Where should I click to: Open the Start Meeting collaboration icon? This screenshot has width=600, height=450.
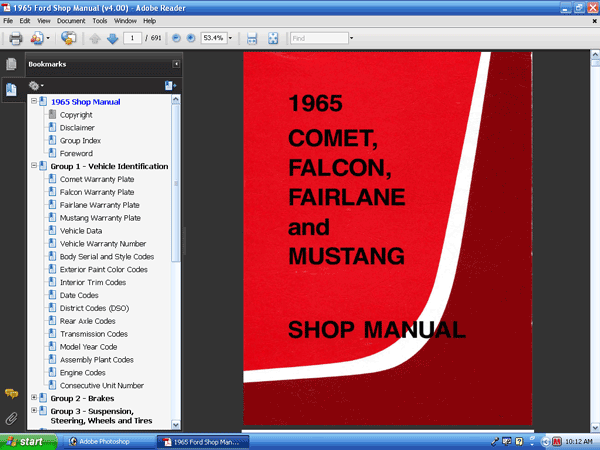[x=68, y=38]
